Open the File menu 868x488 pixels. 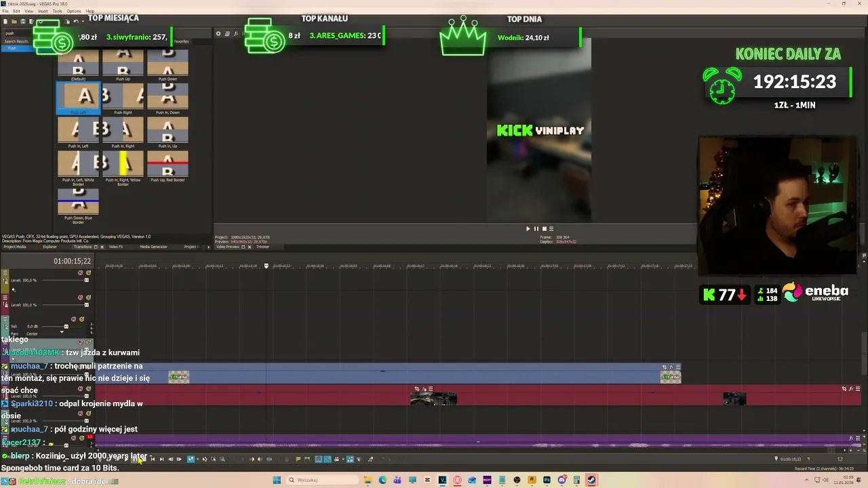[5, 11]
